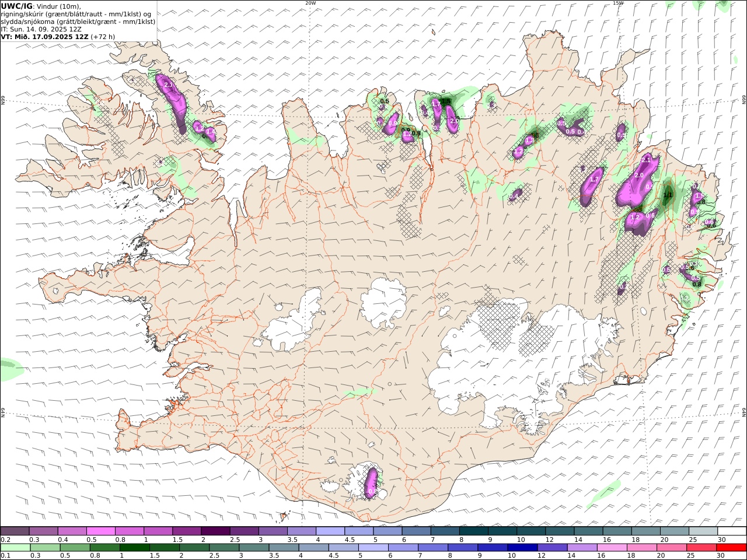Pick the medium green swatch labeled 0.5 in rain legend
The height and width of the screenshot is (560, 747).
(x=75, y=548)
